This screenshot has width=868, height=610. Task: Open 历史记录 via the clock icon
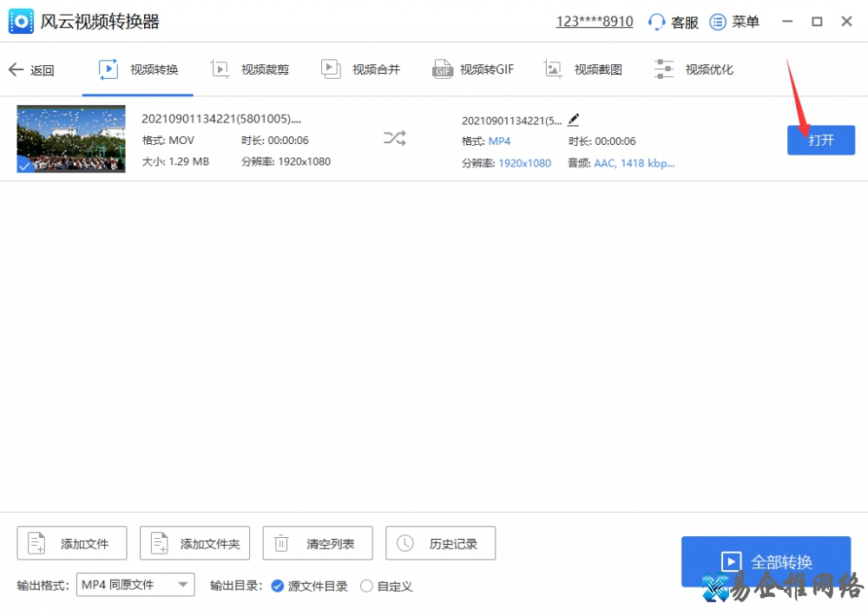[405, 542]
